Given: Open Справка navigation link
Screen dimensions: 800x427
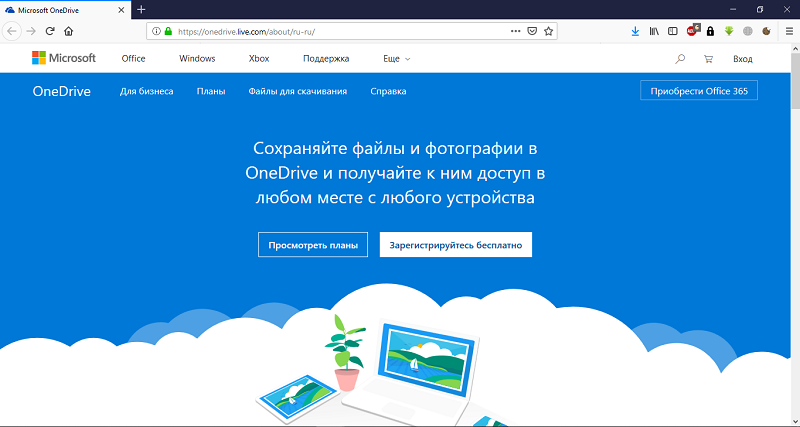Looking at the screenshot, I should click(388, 91).
